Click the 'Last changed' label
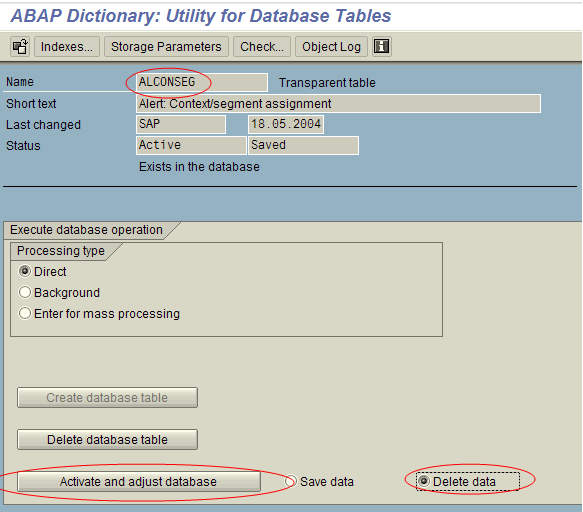This screenshot has height=512, width=583. click(43, 125)
